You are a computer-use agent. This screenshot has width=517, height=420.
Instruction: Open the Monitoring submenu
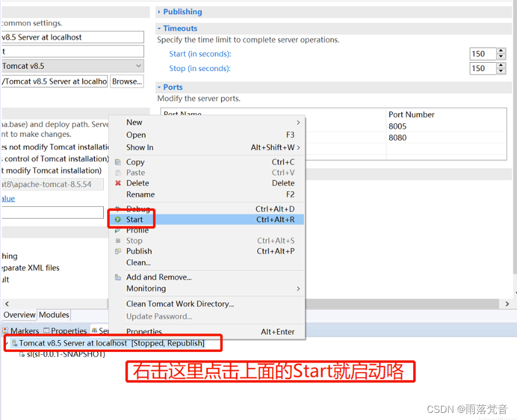coord(145,288)
